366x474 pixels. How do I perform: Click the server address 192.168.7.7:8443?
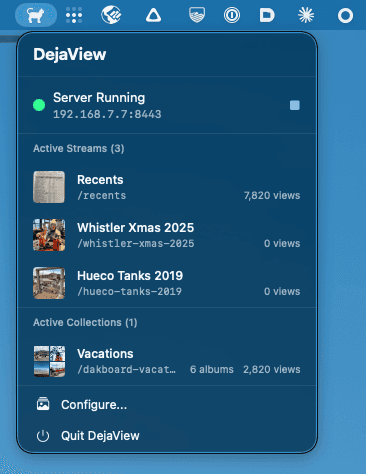pos(107,114)
